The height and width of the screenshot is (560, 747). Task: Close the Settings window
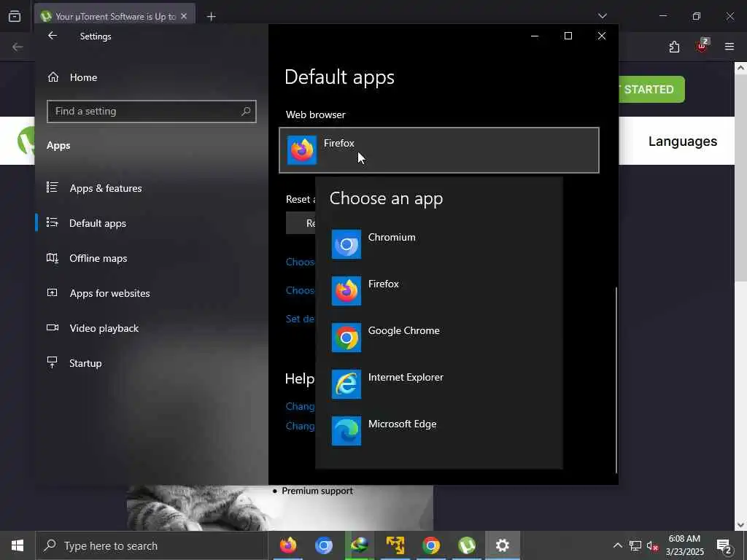point(602,36)
